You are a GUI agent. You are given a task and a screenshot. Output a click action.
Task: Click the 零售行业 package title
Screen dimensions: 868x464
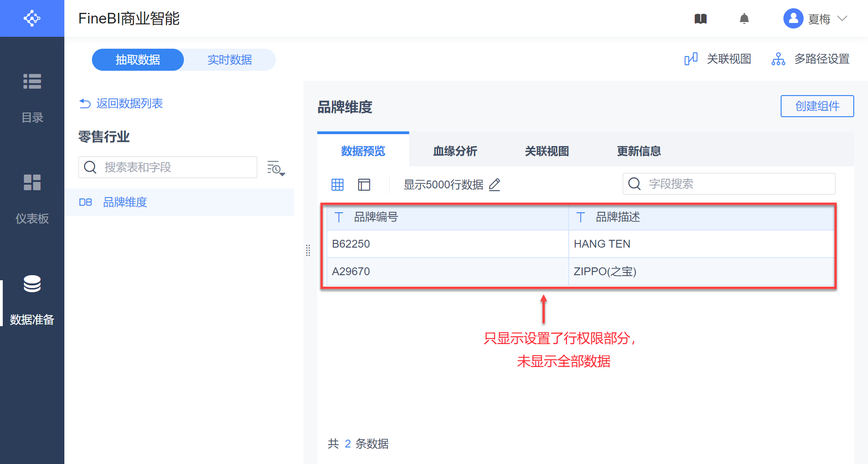[104, 136]
